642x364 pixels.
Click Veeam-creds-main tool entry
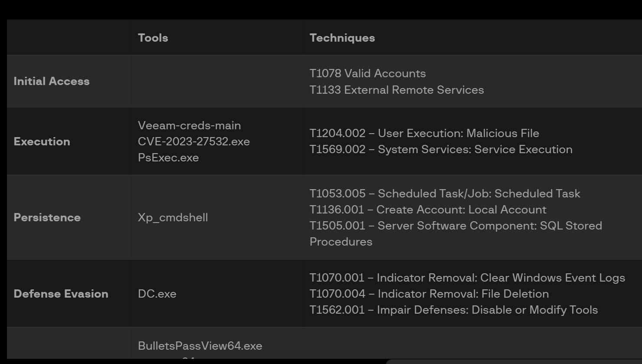pyautogui.click(x=189, y=125)
